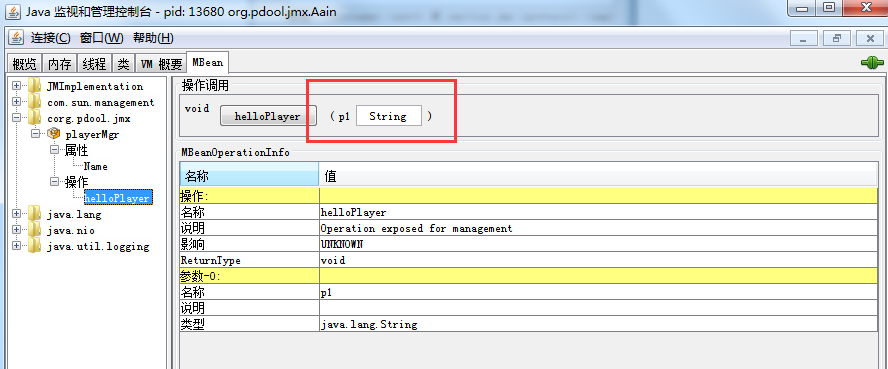Close the inner console window

pos(870,38)
